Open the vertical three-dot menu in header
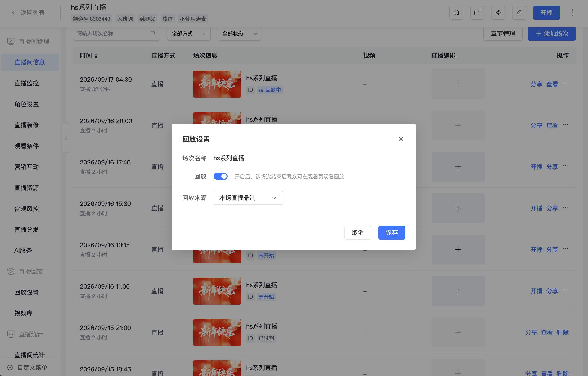The width and height of the screenshot is (588, 376). 572,13
